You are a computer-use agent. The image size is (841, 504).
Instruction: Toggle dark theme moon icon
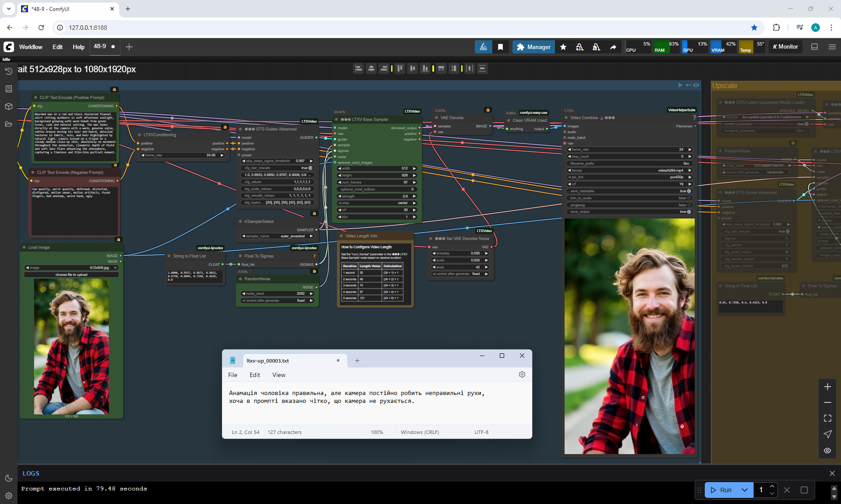pyautogui.click(x=8, y=478)
